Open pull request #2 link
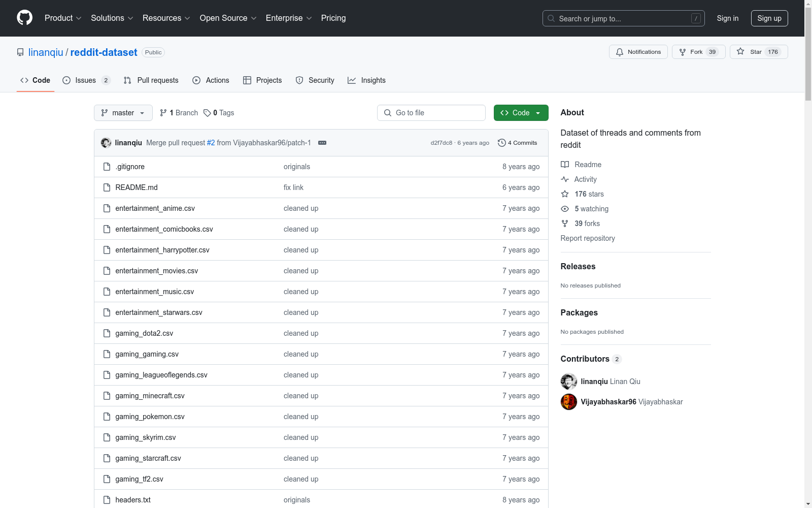 pyautogui.click(x=211, y=143)
